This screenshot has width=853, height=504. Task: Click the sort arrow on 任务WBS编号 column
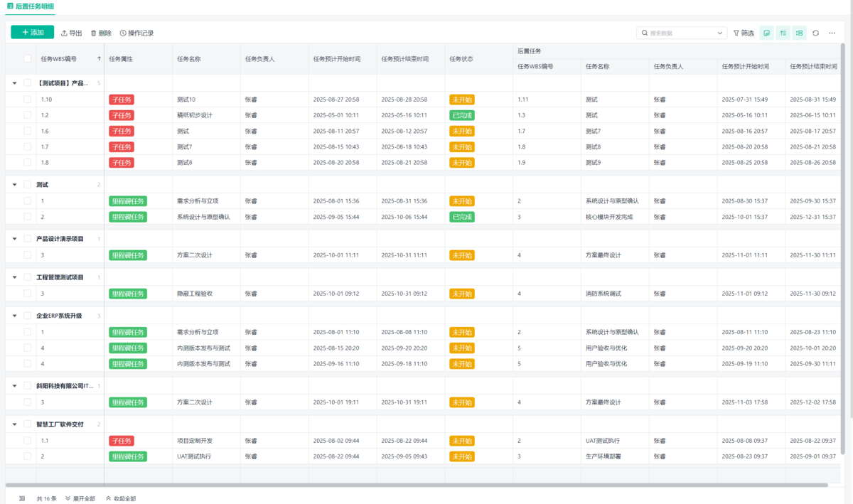point(99,59)
